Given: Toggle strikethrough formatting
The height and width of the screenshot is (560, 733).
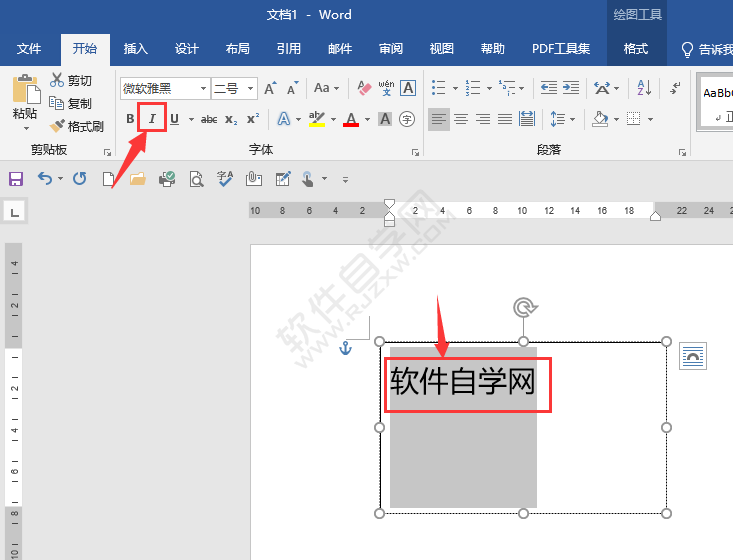Looking at the screenshot, I should [209, 120].
